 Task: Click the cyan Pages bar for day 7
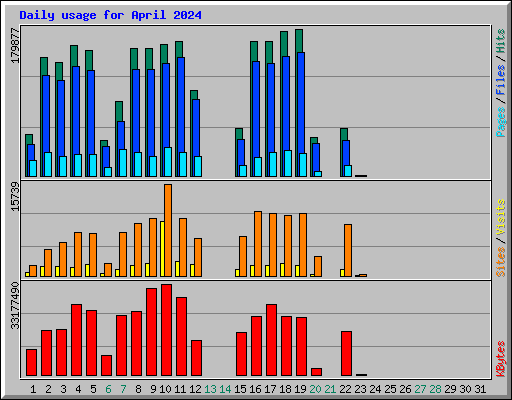pyautogui.click(x=123, y=163)
